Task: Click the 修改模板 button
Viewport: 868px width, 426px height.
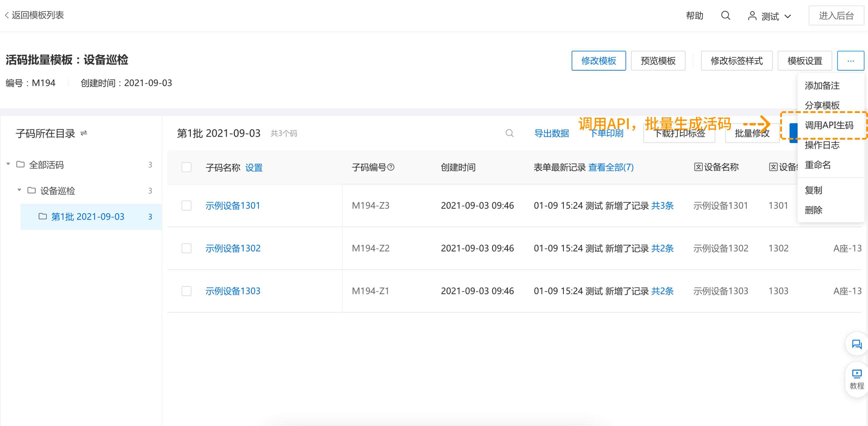Action: pyautogui.click(x=598, y=61)
